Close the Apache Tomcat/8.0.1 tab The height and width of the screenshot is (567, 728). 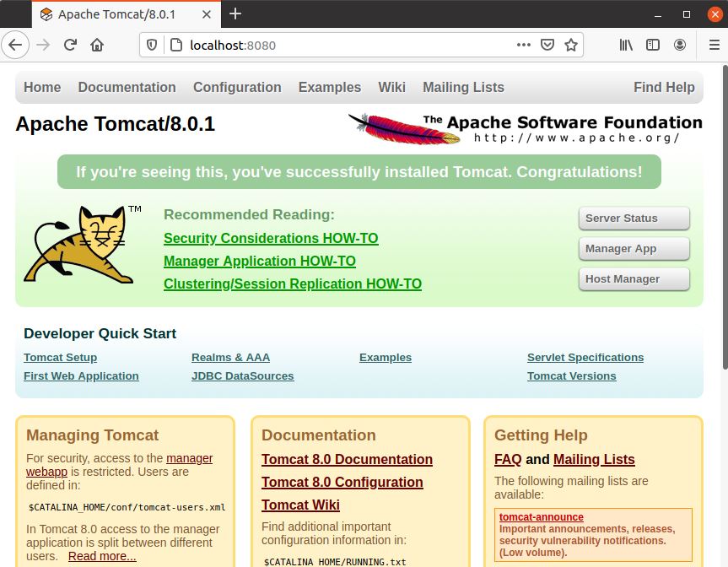click(x=207, y=14)
